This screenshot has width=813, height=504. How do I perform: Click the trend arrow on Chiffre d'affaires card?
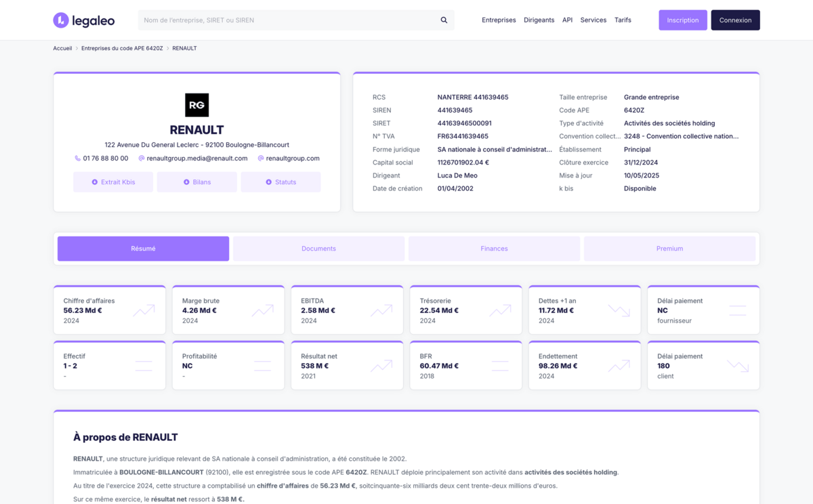(144, 311)
